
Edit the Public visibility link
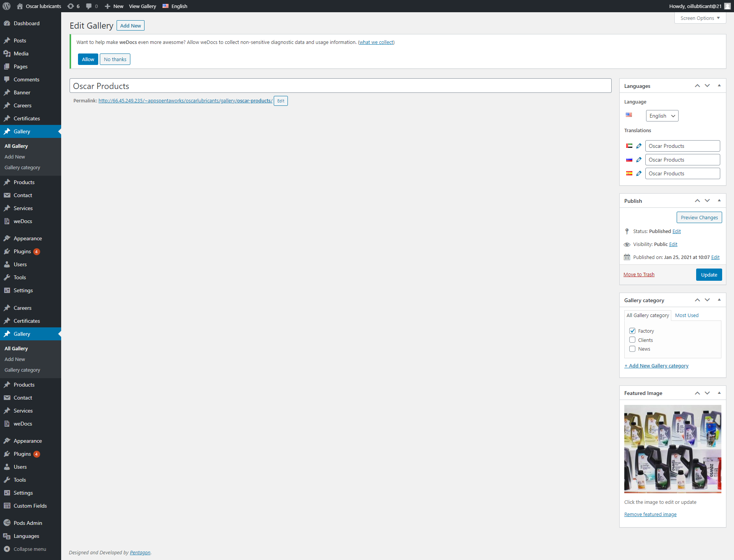coord(673,244)
